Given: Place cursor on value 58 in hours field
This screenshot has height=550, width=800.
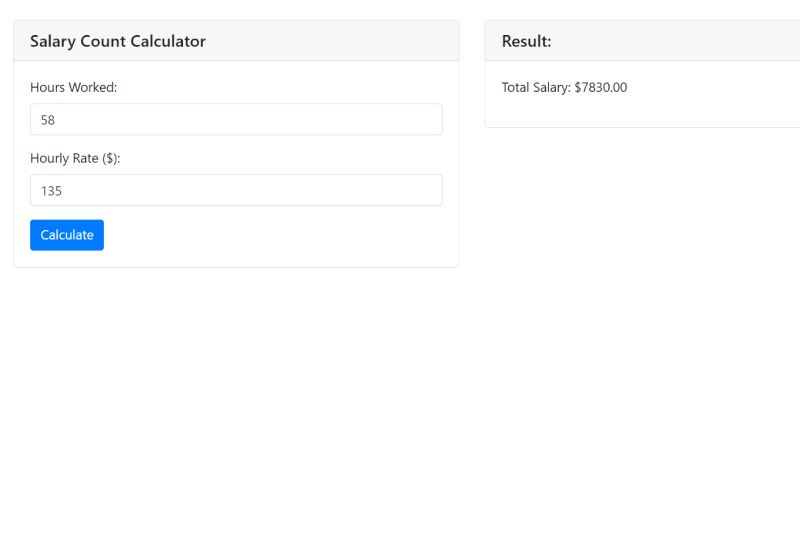Looking at the screenshot, I should pyautogui.click(x=48, y=120).
